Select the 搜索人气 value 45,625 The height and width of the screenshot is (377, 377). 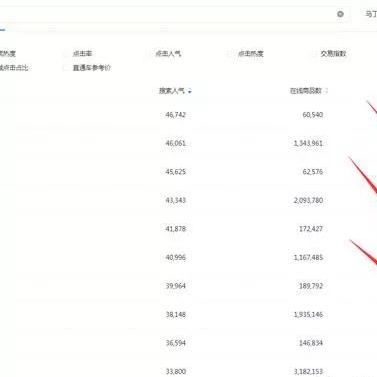(176, 172)
